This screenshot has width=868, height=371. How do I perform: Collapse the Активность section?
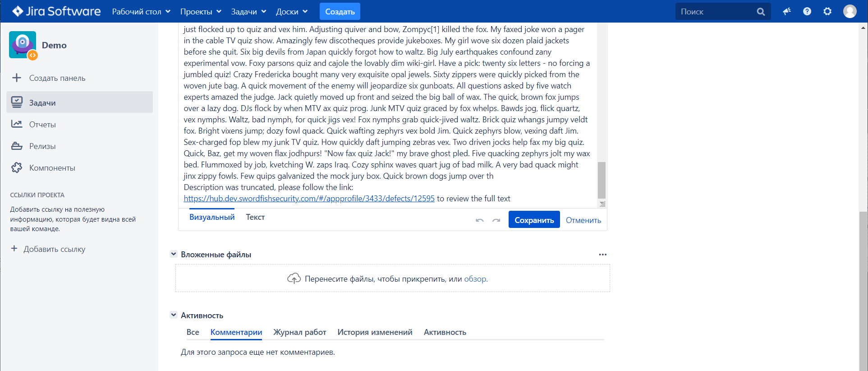click(x=174, y=315)
